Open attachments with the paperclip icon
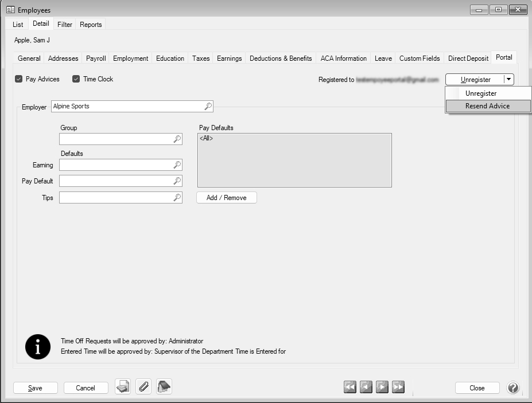This screenshot has width=532, height=403. (143, 387)
